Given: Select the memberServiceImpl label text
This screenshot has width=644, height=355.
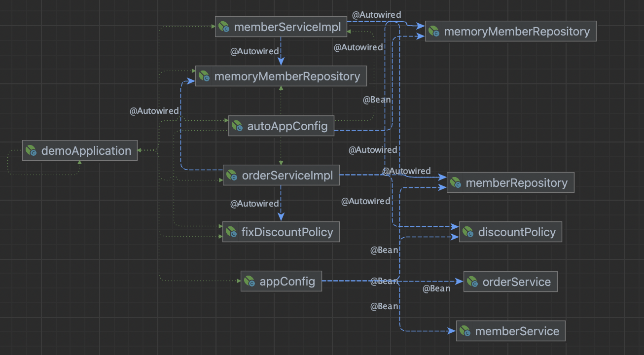Looking at the screenshot, I should coord(287,27).
